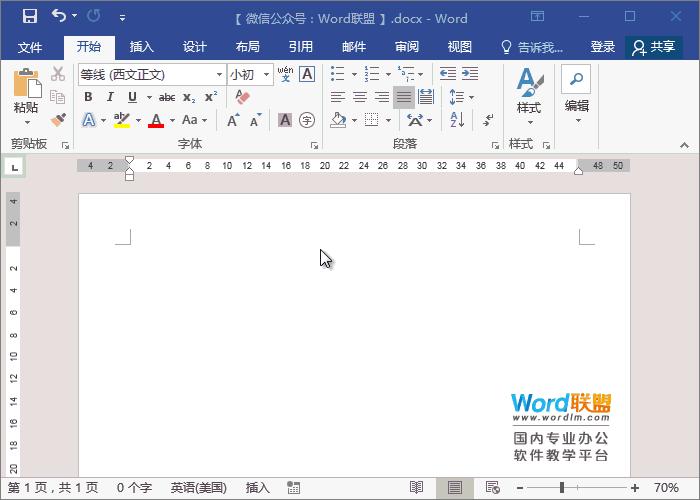Apply numbered list

[371, 74]
